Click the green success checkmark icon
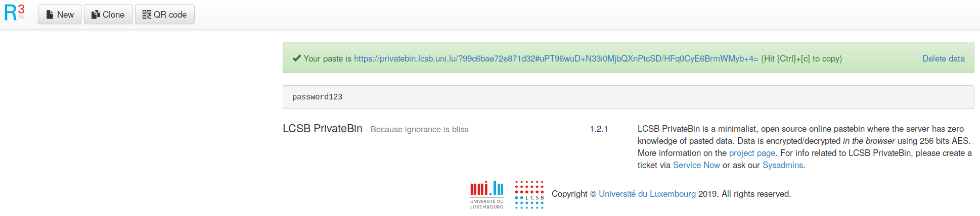This screenshot has width=980, height=216. click(297, 59)
